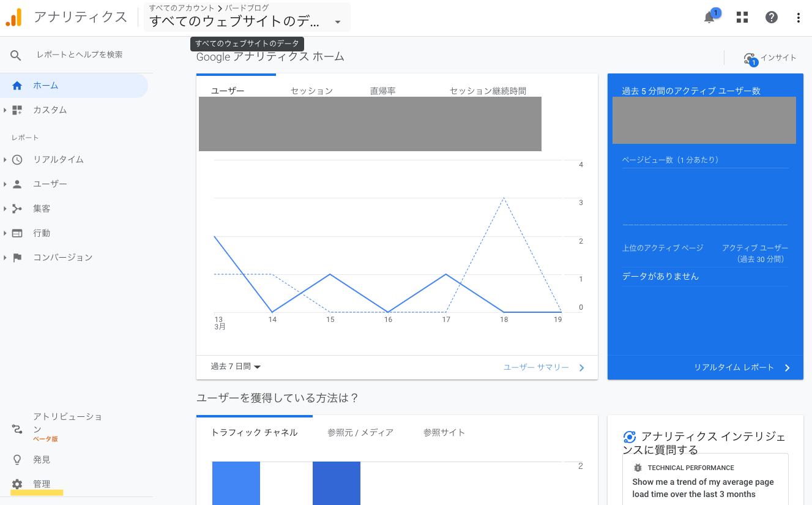Click the 発見 lightbulb icon
The width and height of the screenshot is (812, 505).
pyautogui.click(x=17, y=460)
